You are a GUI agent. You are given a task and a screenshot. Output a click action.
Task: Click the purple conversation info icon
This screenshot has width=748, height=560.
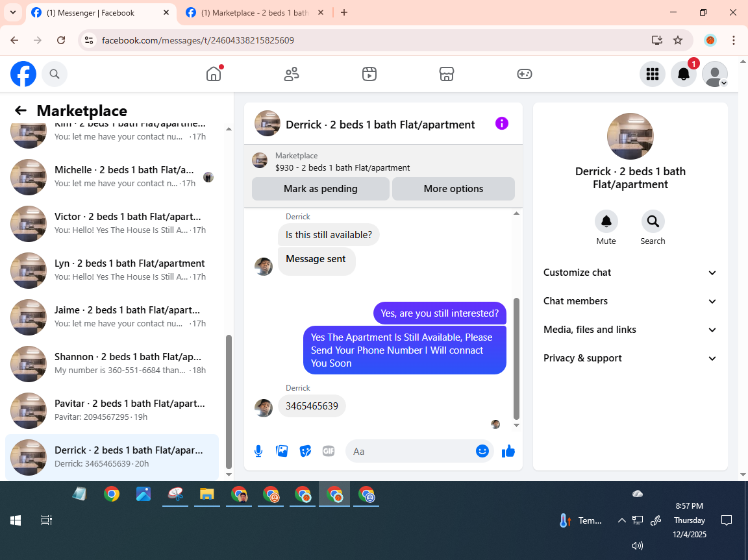[x=502, y=123]
